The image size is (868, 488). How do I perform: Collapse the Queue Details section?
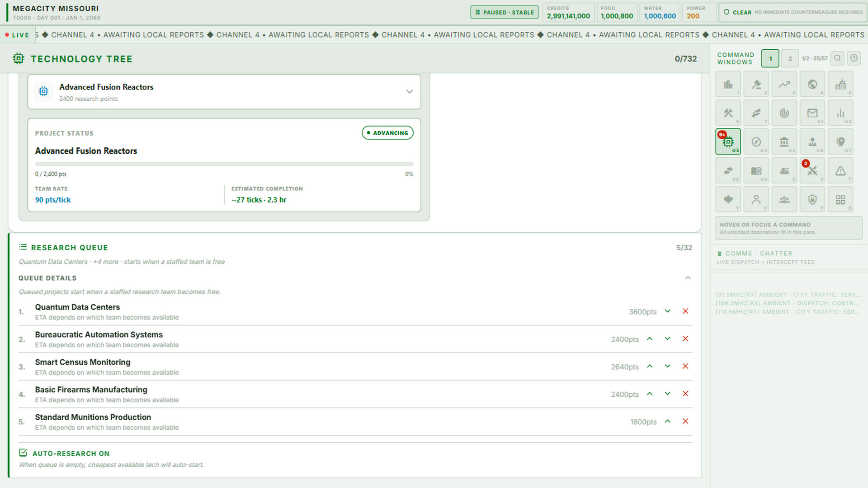click(x=688, y=278)
